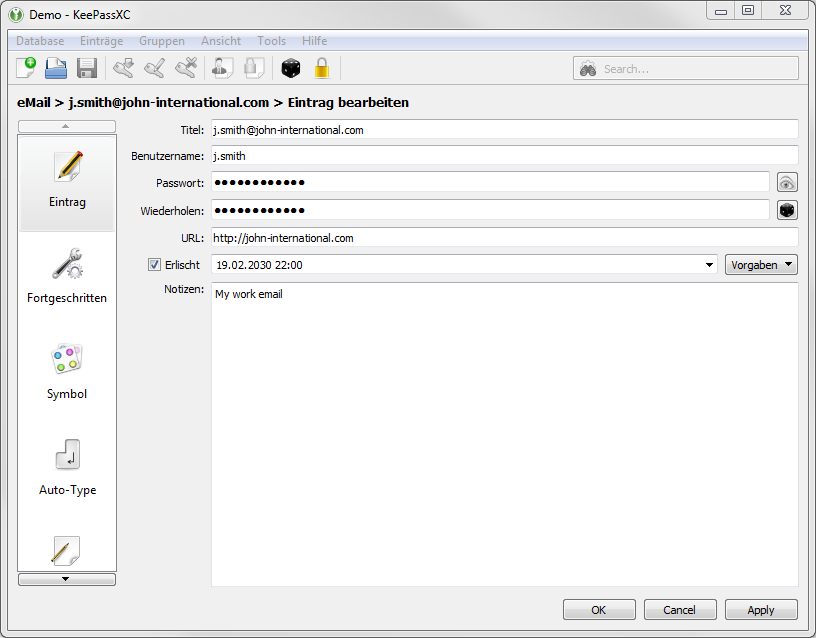
Task: Open the Gruppen menu
Action: pos(162,41)
